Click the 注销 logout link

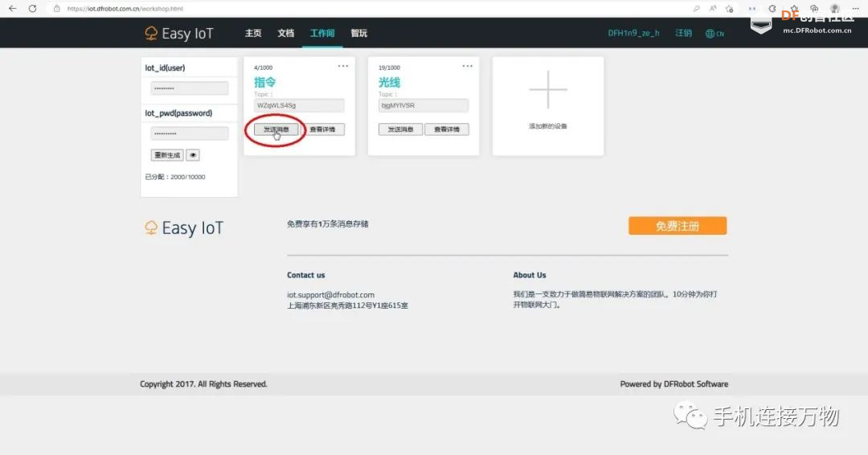(x=684, y=33)
